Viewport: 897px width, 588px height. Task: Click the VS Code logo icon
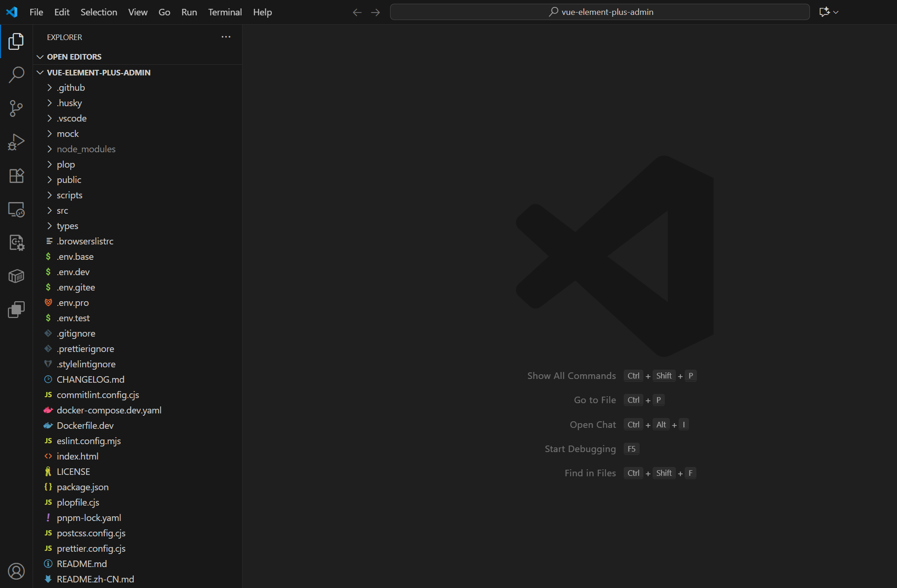[x=12, y=12]
